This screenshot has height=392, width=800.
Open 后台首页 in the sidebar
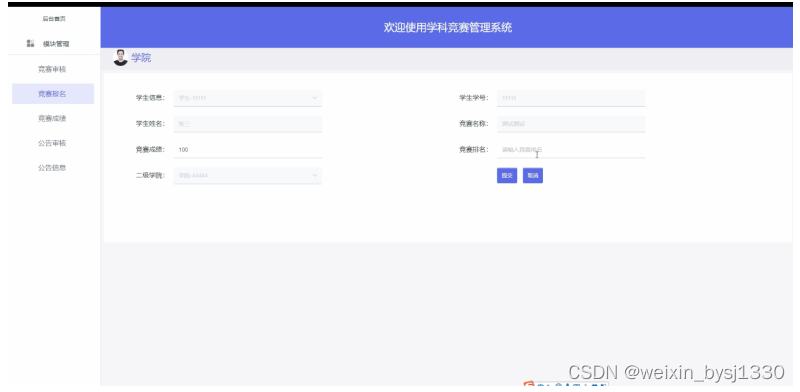pos(54,19)
